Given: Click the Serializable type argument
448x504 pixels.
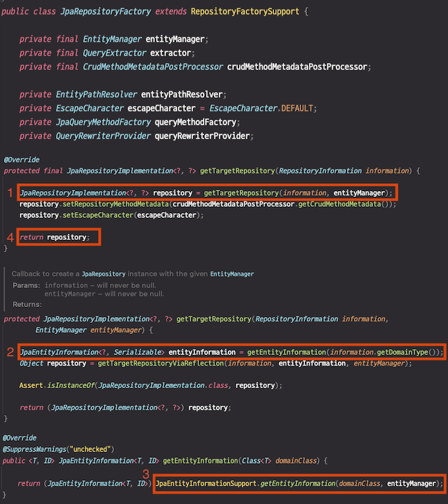Looking at the screenshot, I should click(139, 352).
